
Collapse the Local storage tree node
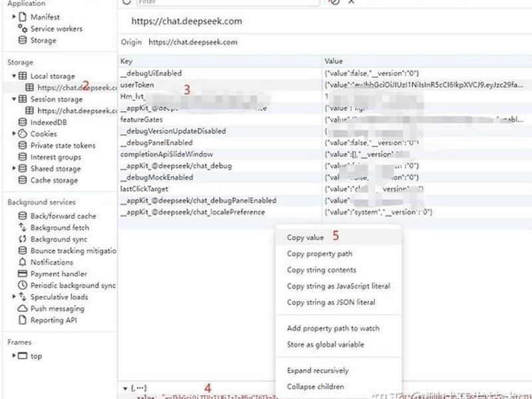click(14, 76)
